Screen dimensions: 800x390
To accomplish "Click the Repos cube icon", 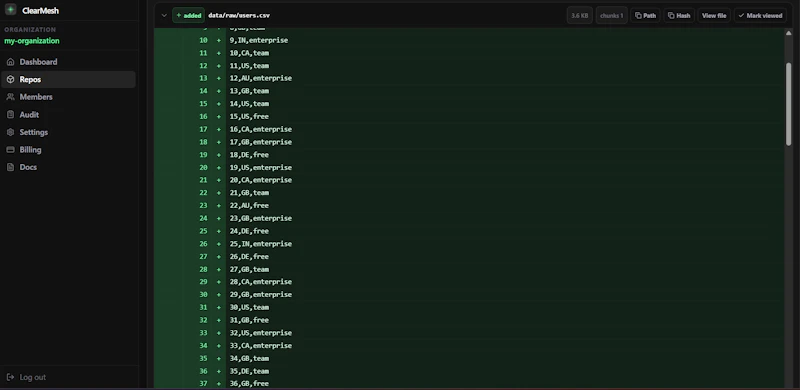I will point(10,79).
